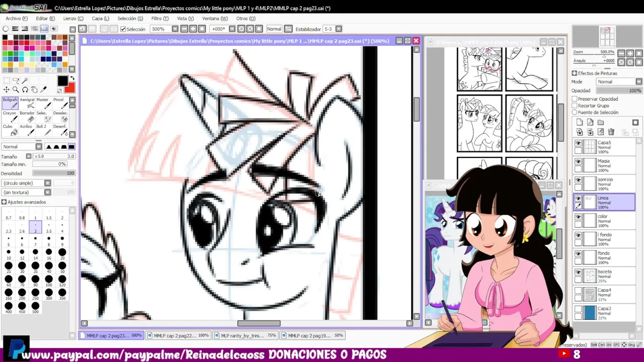Choose the Master brush
This screenshot has height=362, width=644.
click(43, 103)
